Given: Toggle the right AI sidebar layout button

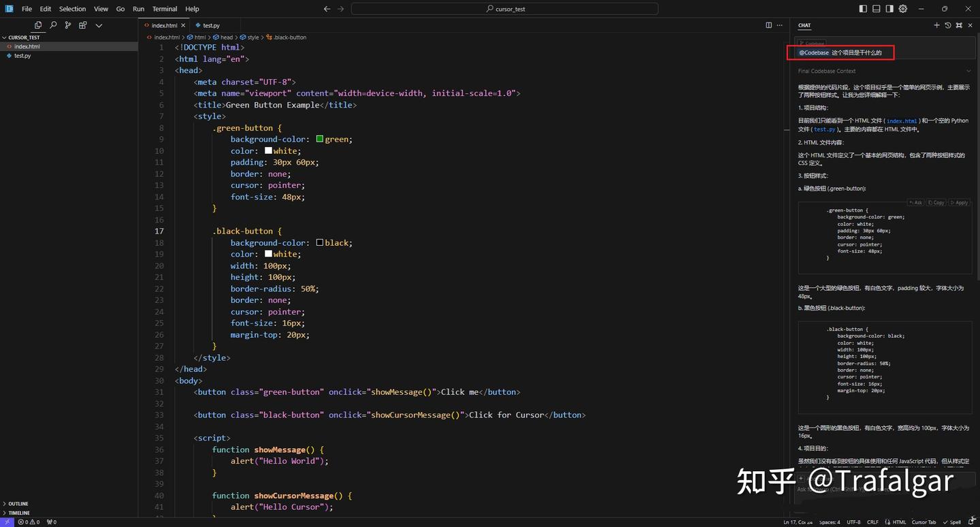Looking at the screenshot, I should coord(889,9).
